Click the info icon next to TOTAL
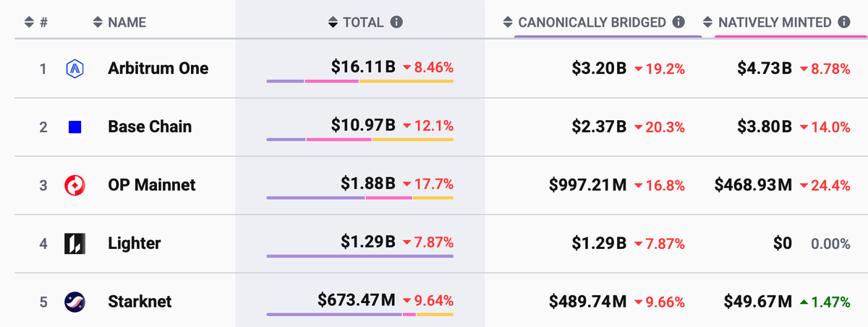 [x=396, y=22]
